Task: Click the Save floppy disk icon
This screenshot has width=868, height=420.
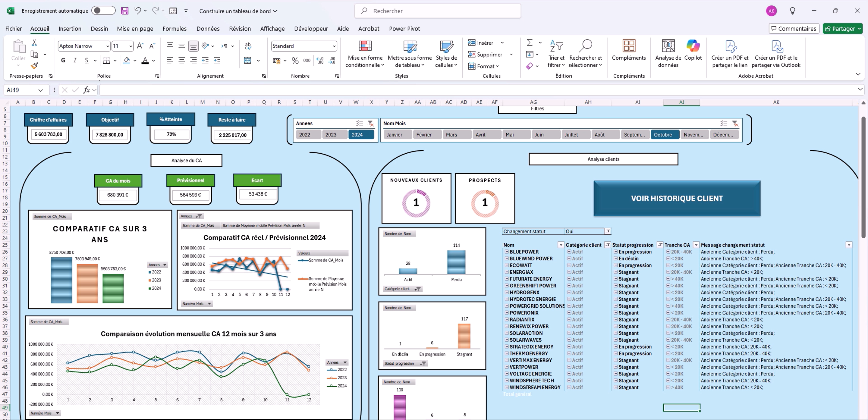Action: click(125, 11)
